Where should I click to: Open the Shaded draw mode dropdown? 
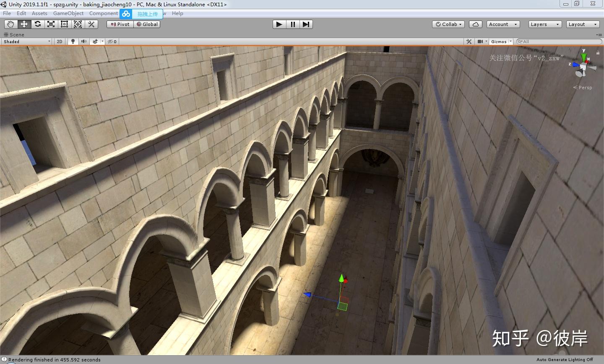27,41
